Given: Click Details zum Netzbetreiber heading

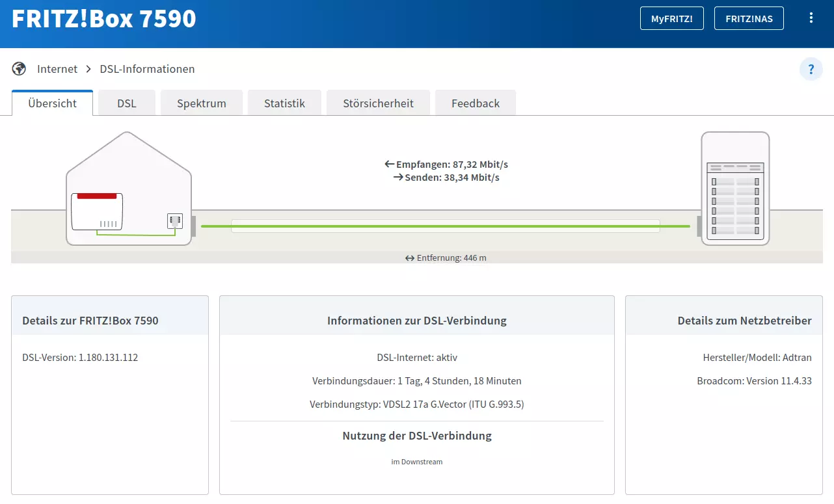Looking at the screenshot, I should click(x=745, y=321).
